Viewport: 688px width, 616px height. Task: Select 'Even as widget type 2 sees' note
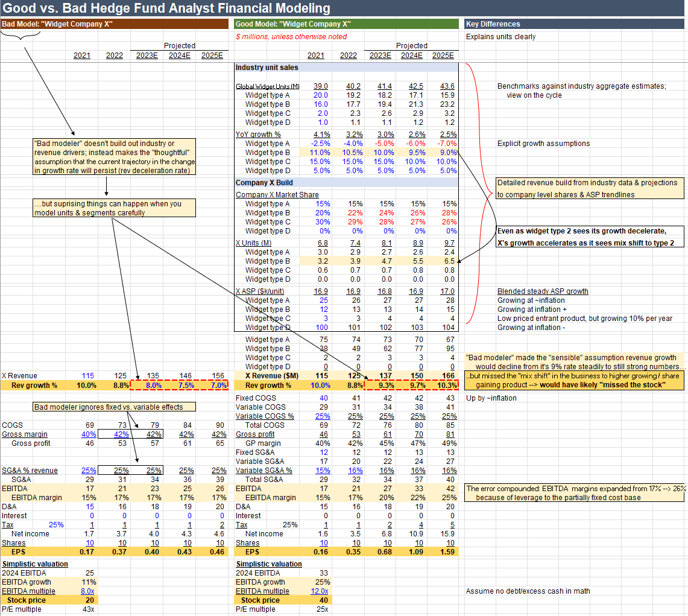[590, 237]
